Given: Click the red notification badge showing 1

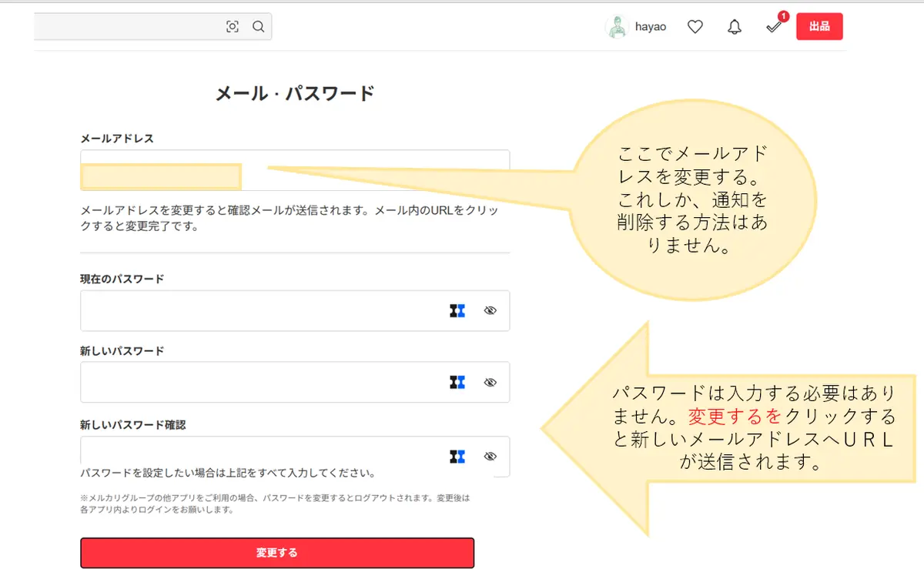Looking at the screenshot, I should point(783,15).
